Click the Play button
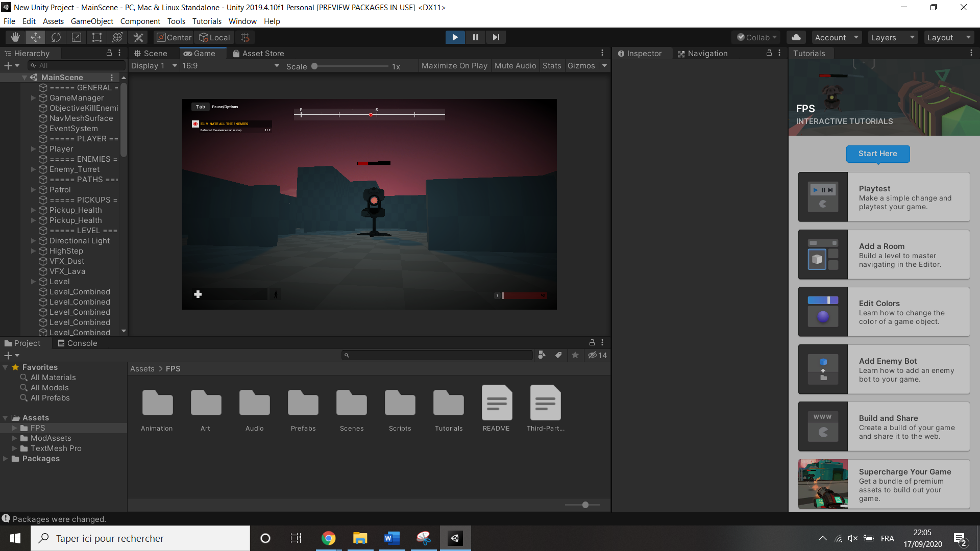The height and width of the screenshot is (551, 980). click(x=455, y=37)
